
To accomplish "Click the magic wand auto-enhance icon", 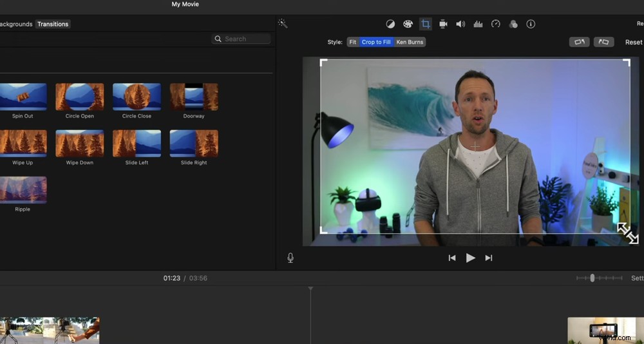I will [x=283, y=23].
